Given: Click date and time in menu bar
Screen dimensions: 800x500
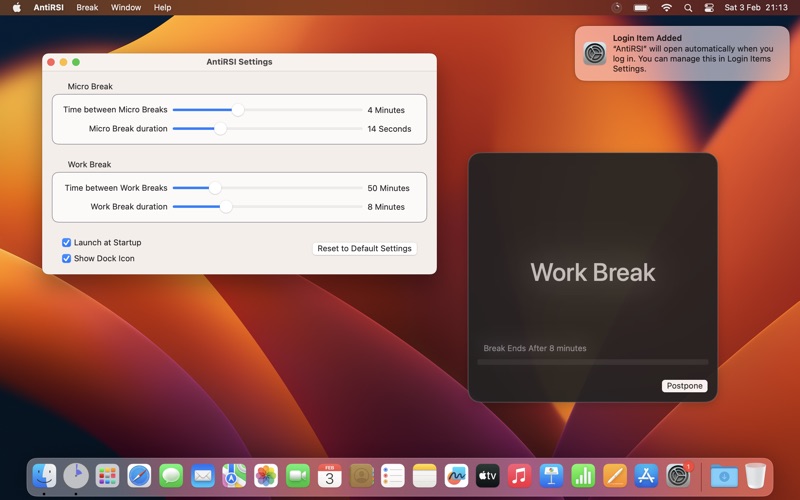Looking at the screenshot, I should [x=756, y=8].
